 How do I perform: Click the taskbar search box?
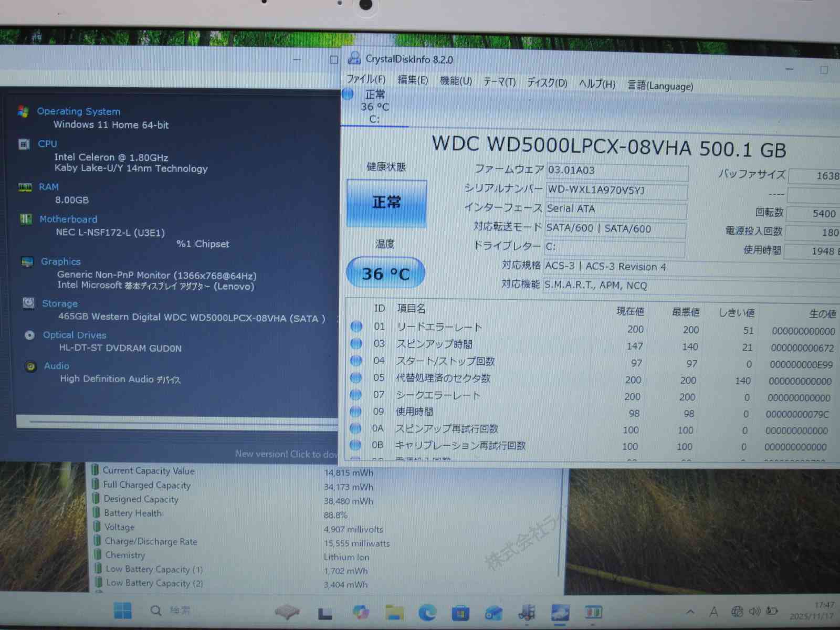coord(172,611)
